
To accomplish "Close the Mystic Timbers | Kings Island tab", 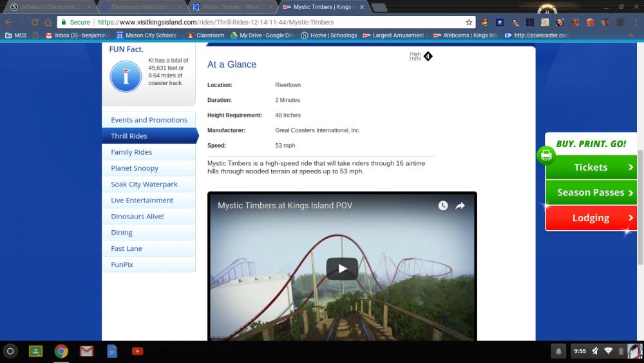I will [x=362, y=7].
